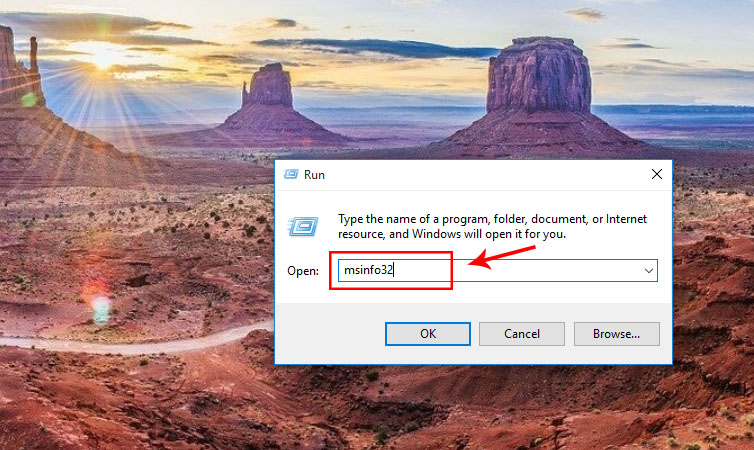
Task: Click the red arrow annotation
Action: click(x=502, y=257)
